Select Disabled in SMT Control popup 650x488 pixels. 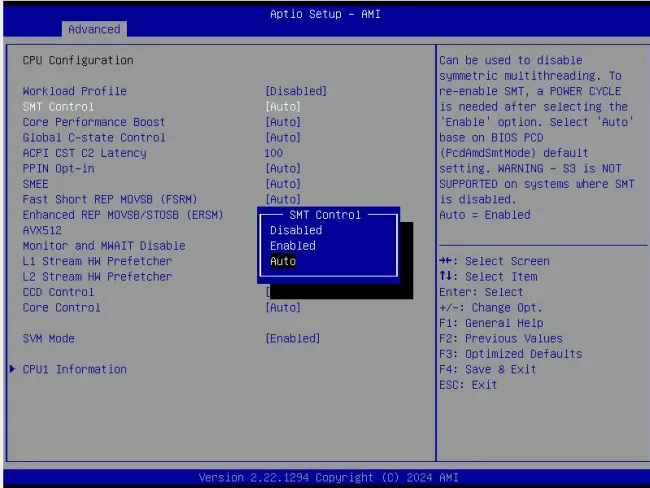pos(295,230)
